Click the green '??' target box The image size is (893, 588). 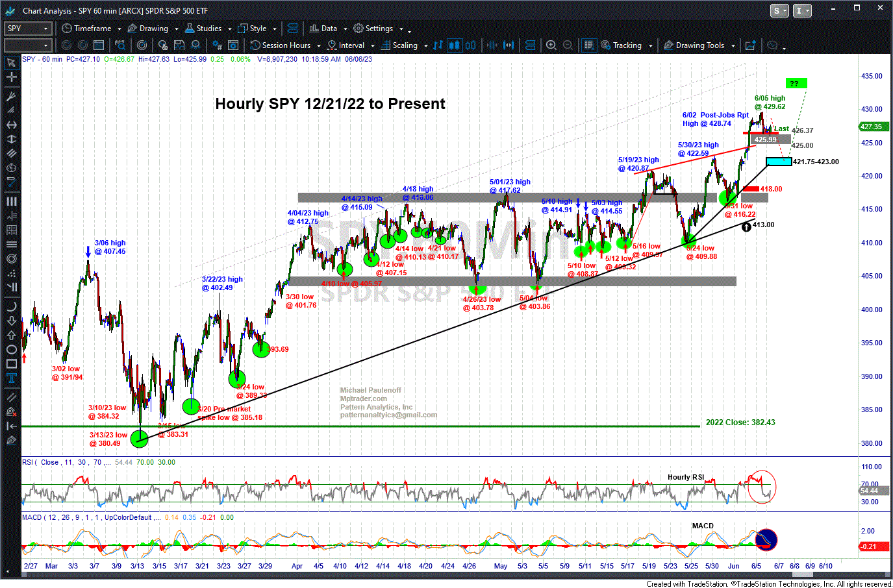coord(796,83)
